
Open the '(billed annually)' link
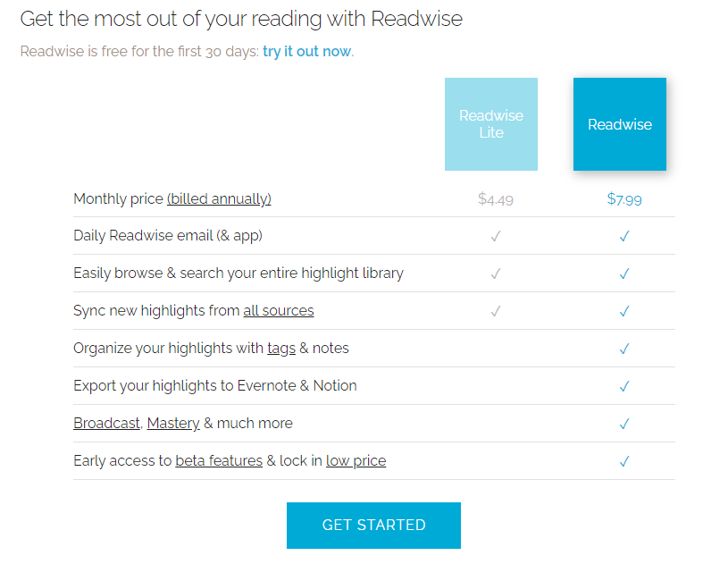coord(219,198)
